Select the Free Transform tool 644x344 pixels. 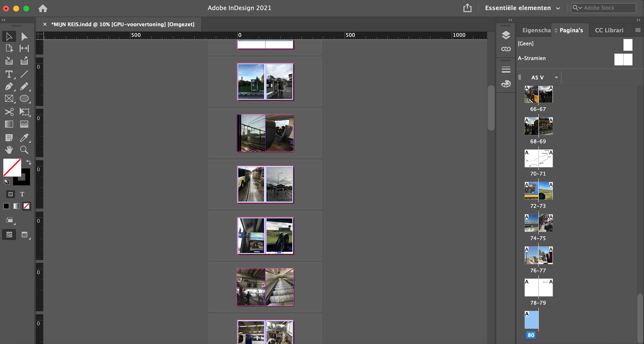click(24, 112)
